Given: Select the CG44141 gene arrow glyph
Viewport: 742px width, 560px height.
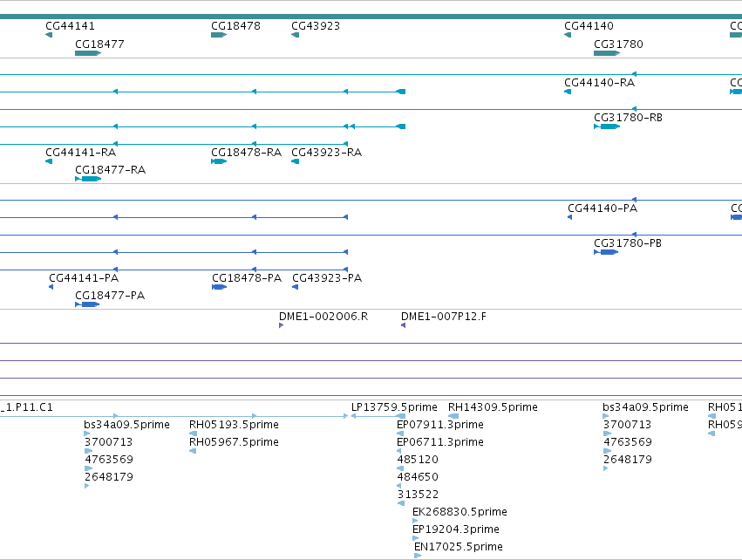Looking at the screenshot, I should click(x=49, y=35).
